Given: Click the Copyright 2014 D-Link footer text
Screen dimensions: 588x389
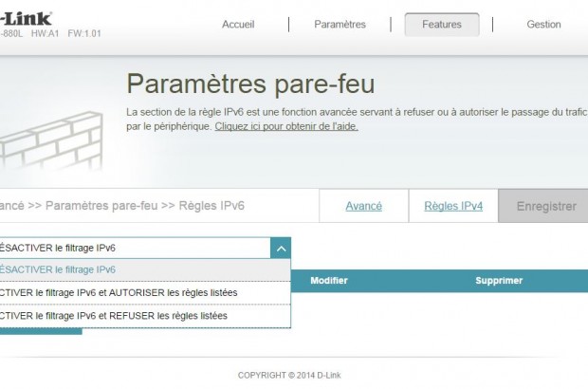Looking at the screenshot, I should pos(289,375).
